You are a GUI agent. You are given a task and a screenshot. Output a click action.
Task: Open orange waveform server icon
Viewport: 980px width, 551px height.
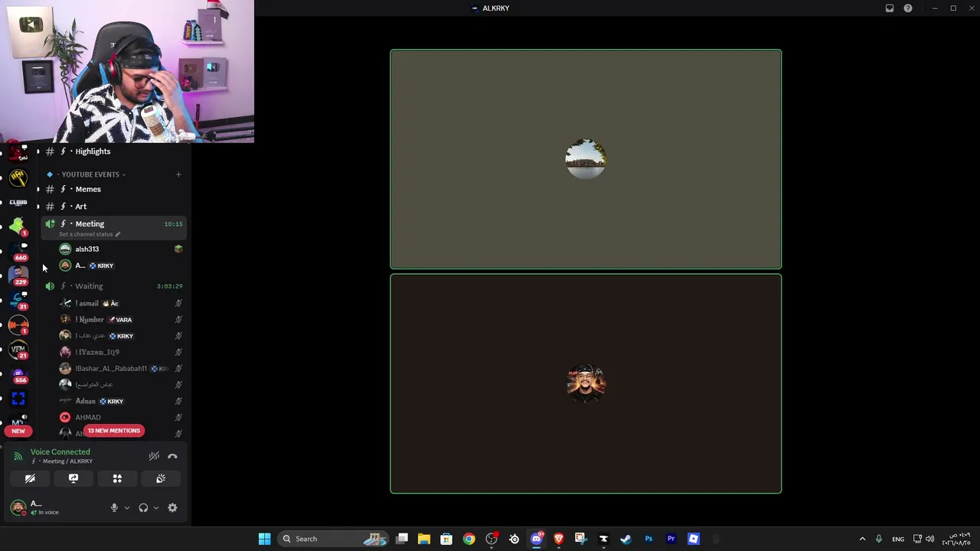18,324
